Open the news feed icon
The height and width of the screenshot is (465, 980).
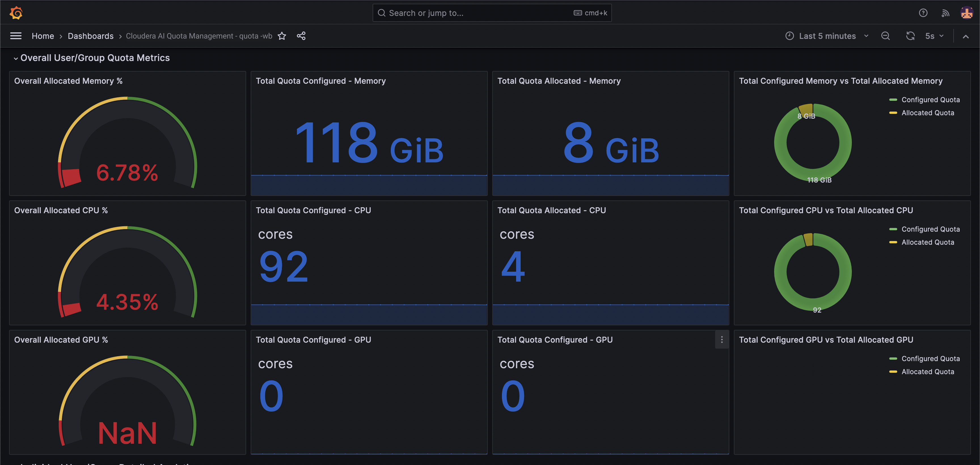945,13
